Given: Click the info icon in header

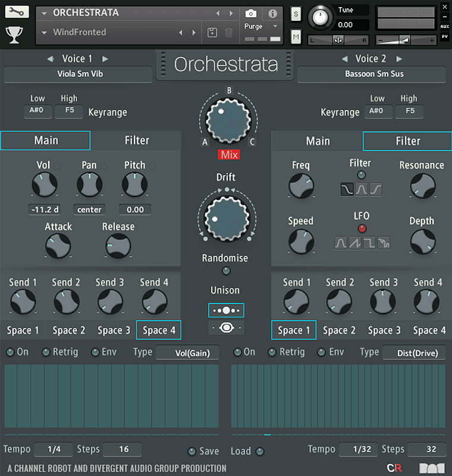Looking at the screenshot, I should pos(272,13).
